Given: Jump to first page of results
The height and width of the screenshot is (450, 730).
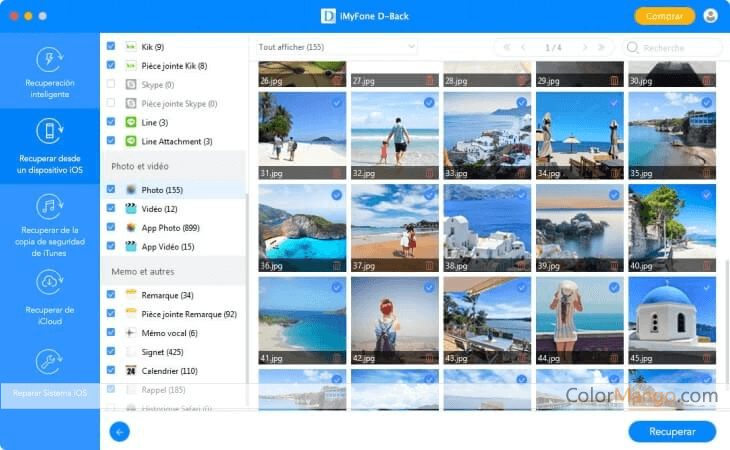Looking at the screenshot, I should point(506,47).
